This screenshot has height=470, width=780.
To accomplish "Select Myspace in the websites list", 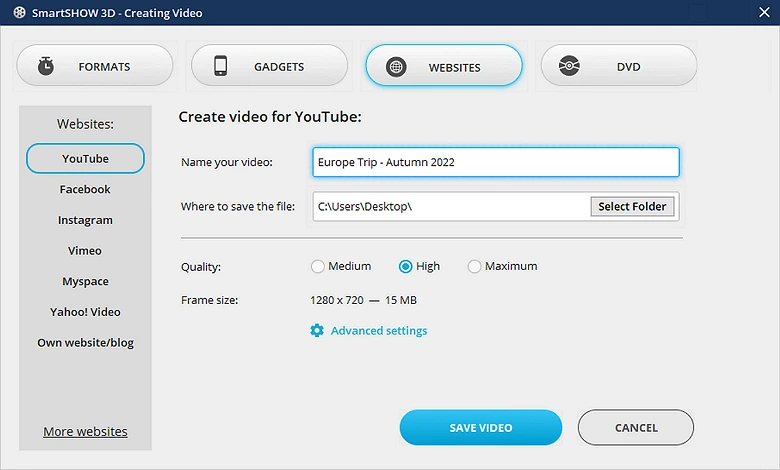I will (85, 282).
